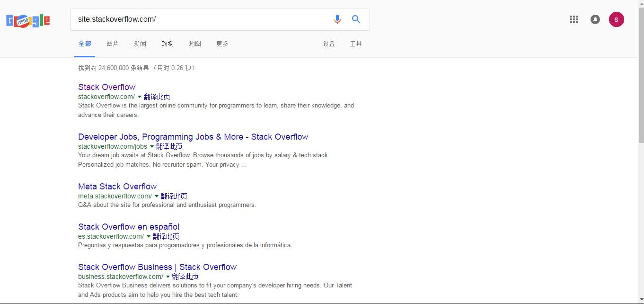Click snippet 'Q&A about the site for professional'
Viewport: 644px width, 304px height.
tap(167, 205)
